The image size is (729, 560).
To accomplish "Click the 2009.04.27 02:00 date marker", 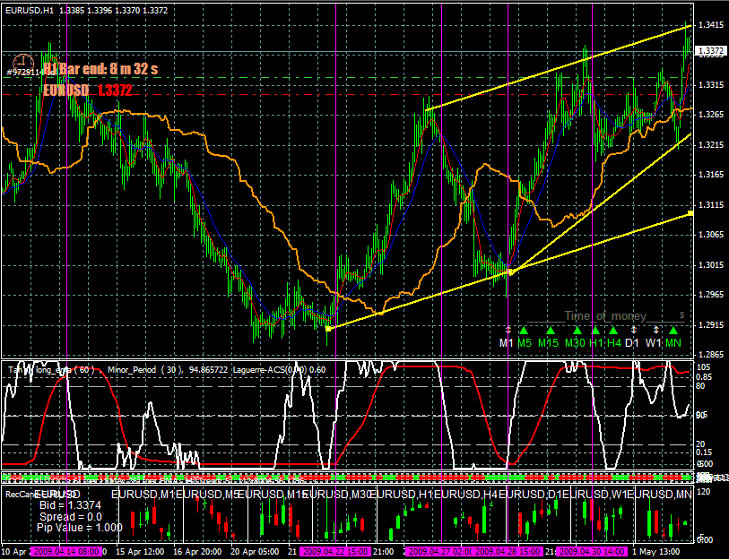I will coord(439,552).
